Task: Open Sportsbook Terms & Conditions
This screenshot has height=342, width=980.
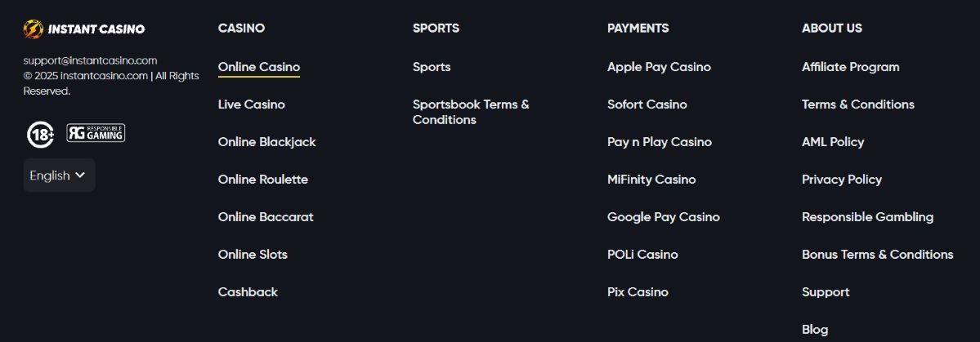Action: tap(471, 112)
